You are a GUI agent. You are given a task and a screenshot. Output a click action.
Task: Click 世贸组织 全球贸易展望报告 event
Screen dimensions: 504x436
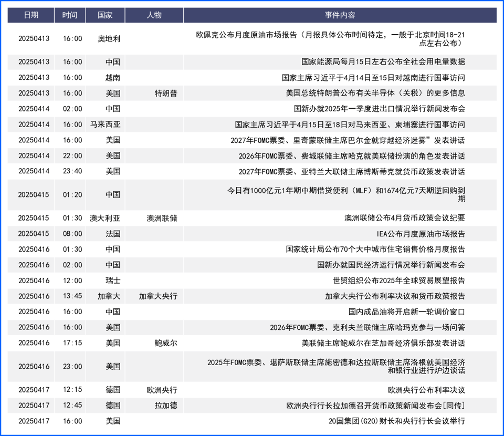click(399, 281)
